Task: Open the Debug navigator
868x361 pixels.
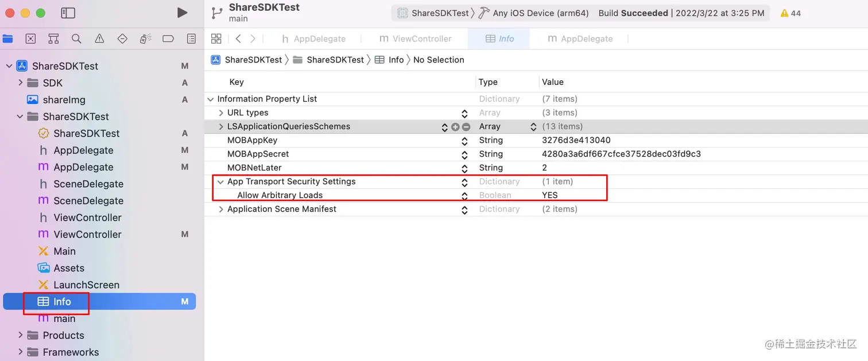Action: [x=145, y=38]
